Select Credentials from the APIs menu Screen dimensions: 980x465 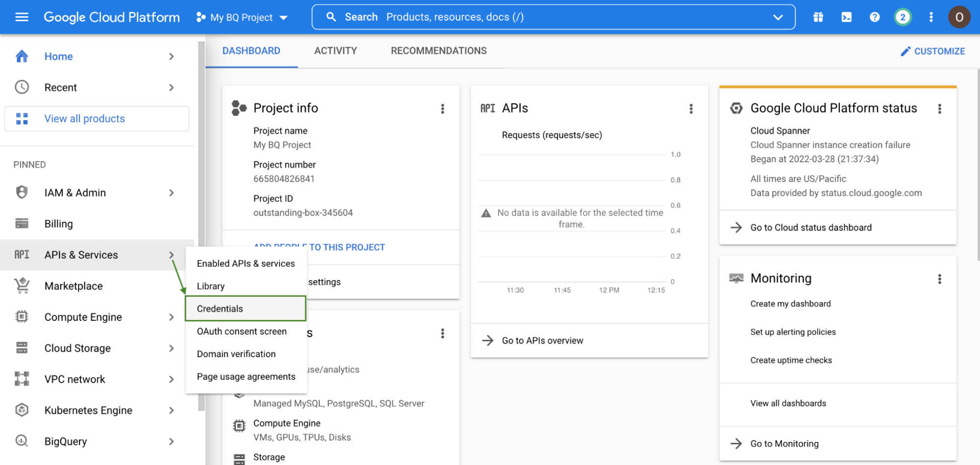[220, 309]
